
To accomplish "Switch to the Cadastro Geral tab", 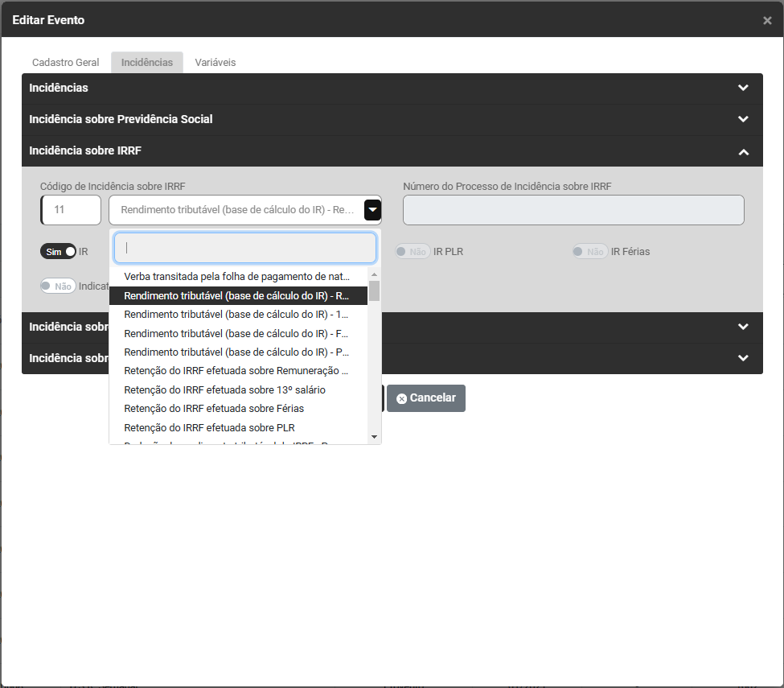I will click(66, 63).
